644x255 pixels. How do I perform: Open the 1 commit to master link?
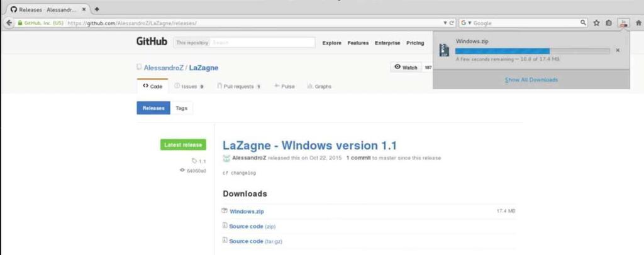point(358,158)
